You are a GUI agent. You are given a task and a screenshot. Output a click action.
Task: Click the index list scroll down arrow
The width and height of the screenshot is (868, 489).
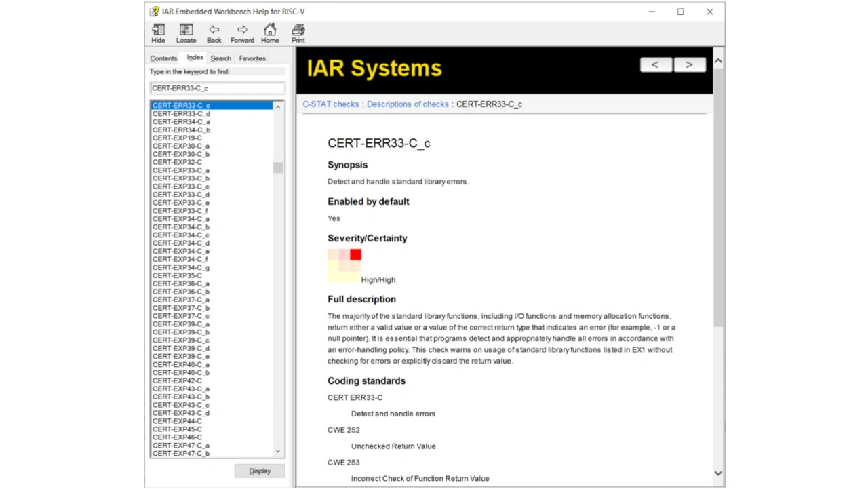(x=278, y=452)
